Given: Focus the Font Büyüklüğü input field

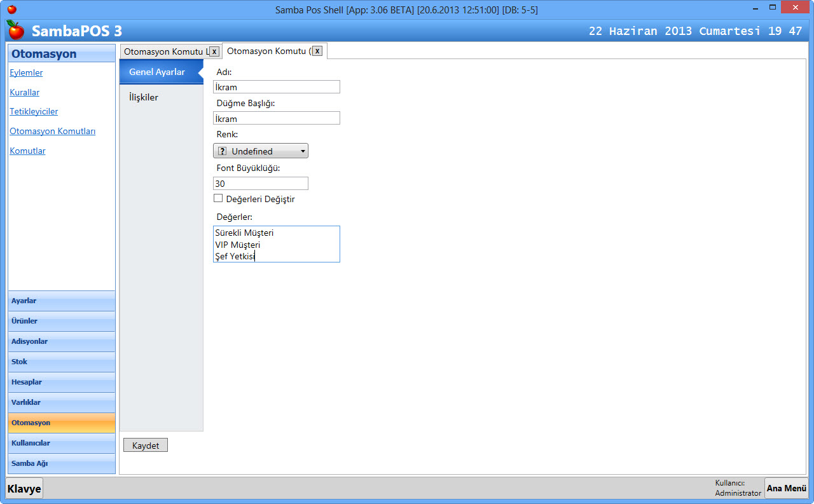Looking at the screenshot, I should [x=260, y=184].
